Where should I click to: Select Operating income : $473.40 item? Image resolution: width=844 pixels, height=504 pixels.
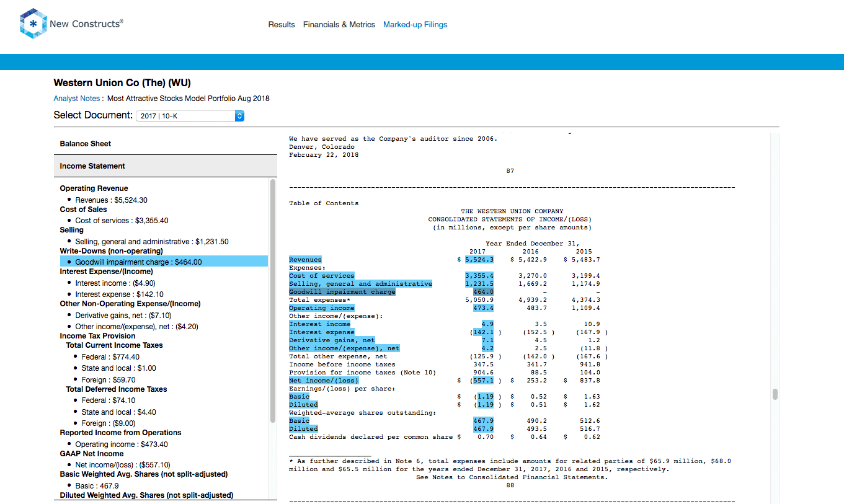pyautogui.click(x=122, y=444)
